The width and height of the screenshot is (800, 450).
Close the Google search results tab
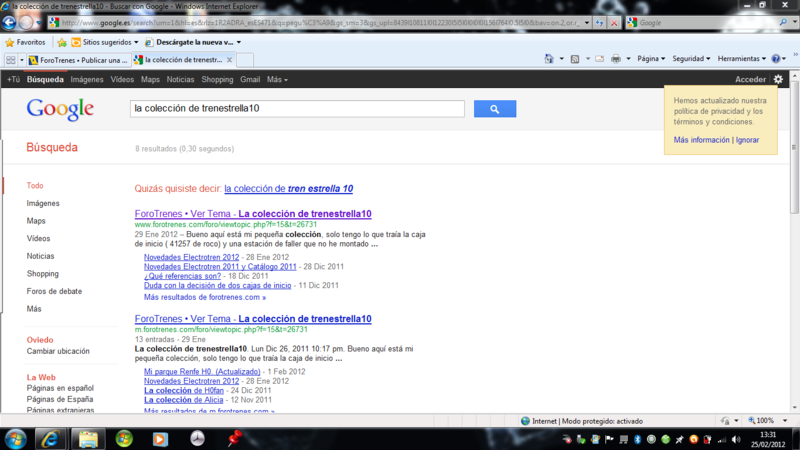[x=229, y=60]
